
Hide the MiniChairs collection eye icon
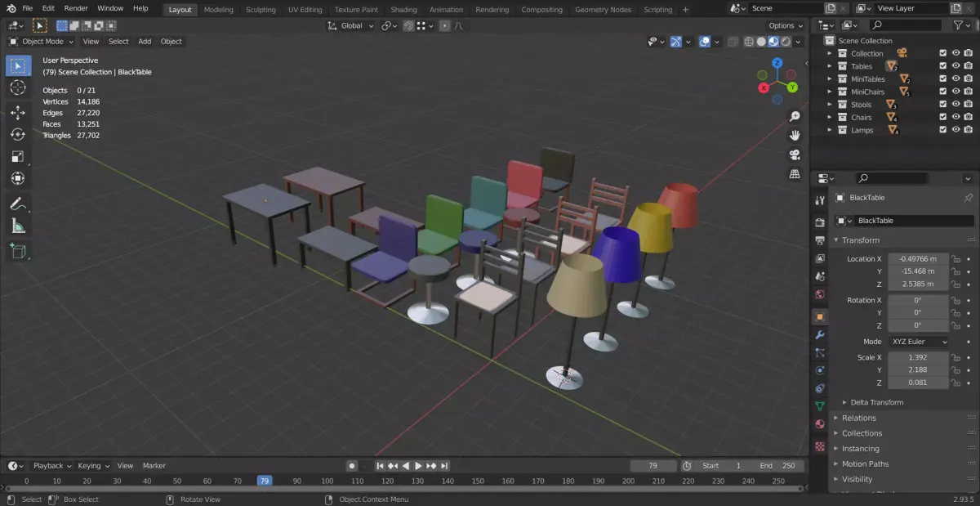point(955,92)
